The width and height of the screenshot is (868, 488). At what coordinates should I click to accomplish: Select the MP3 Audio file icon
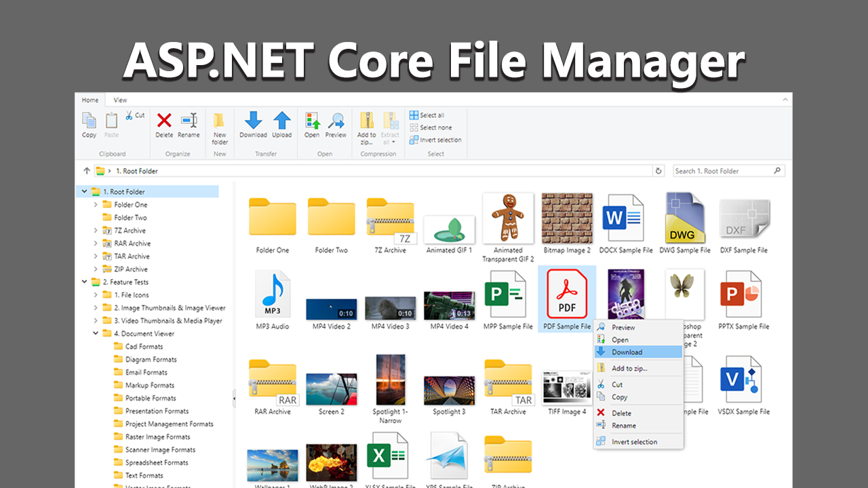pyautogui.click(x=272, y=293)
